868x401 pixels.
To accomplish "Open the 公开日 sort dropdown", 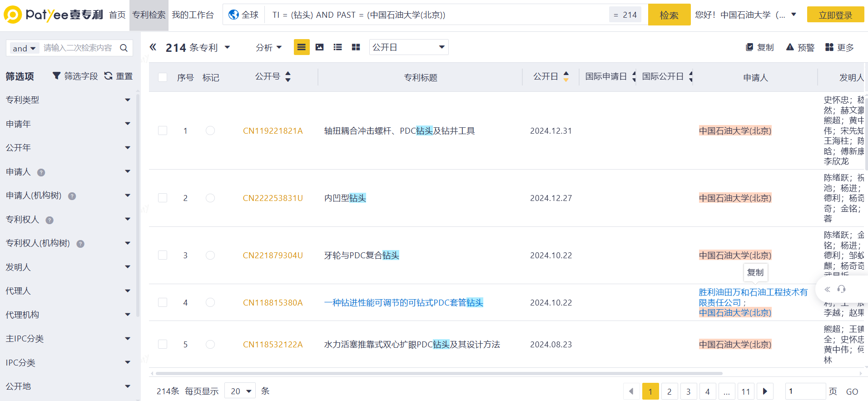I will tap(408, 47).
